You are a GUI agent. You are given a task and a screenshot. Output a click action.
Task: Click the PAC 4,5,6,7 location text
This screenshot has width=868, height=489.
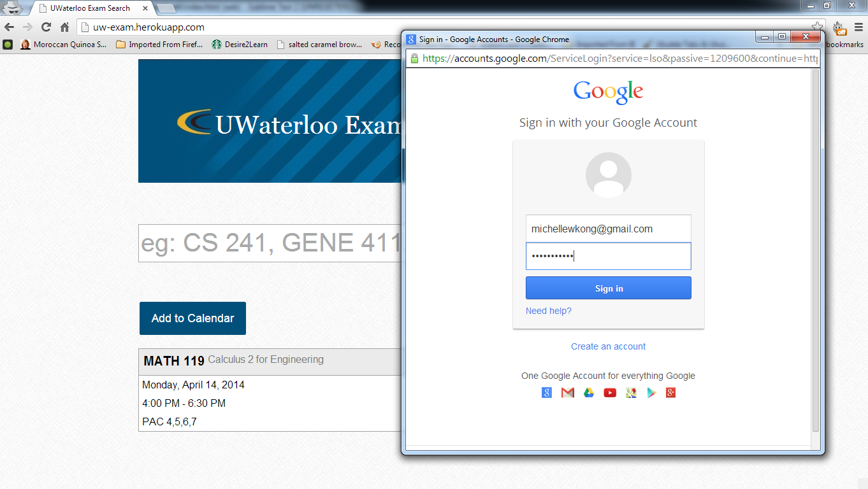coord(169,422)
